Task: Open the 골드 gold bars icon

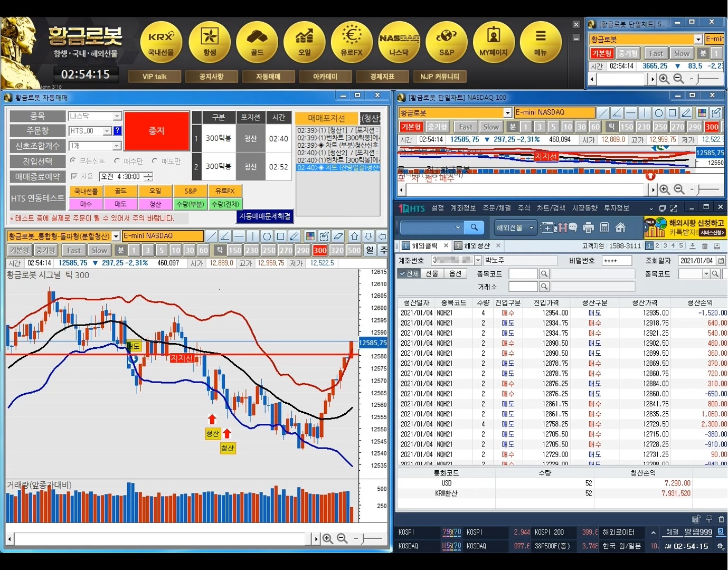Action: tap(257, 43)
